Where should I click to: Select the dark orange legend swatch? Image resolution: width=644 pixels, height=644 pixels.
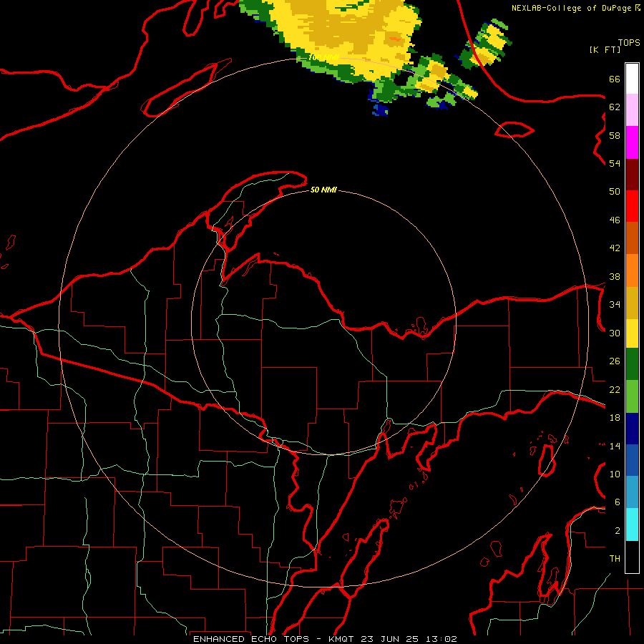[632, 238]
